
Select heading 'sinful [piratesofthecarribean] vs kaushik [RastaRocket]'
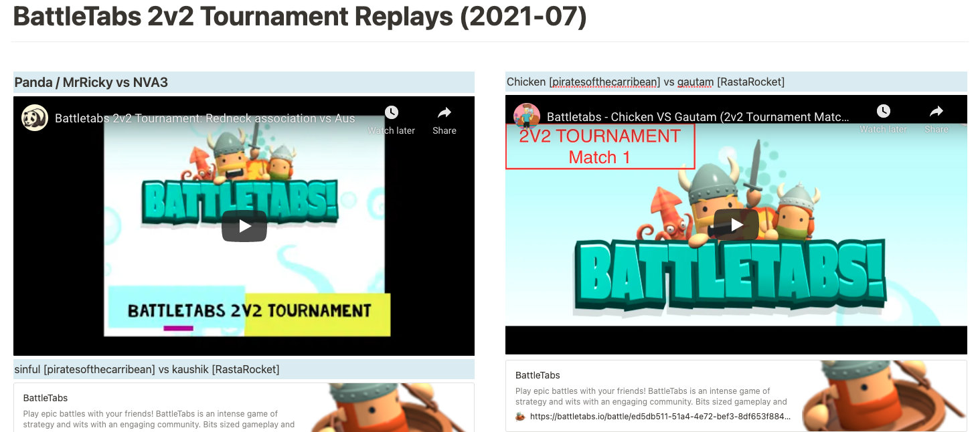coord(147,369)
